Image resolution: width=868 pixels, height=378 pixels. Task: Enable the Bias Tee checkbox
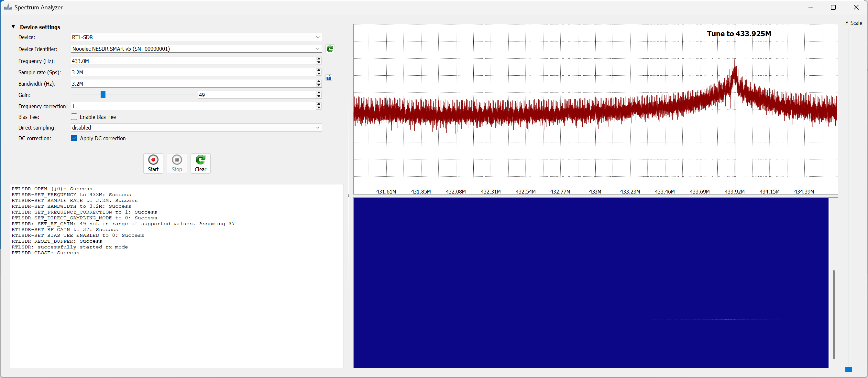click(74, 117)
